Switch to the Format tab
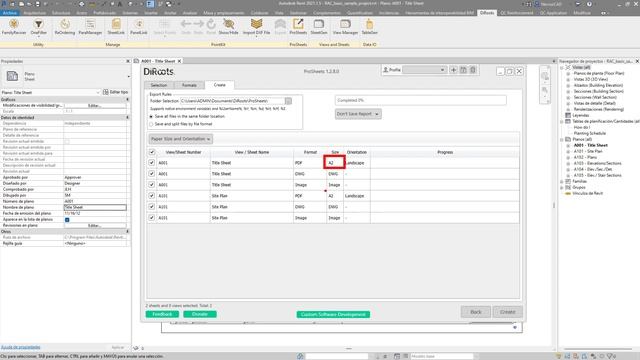640x360 pixels. pyautogui.click(x=189, y=85)
